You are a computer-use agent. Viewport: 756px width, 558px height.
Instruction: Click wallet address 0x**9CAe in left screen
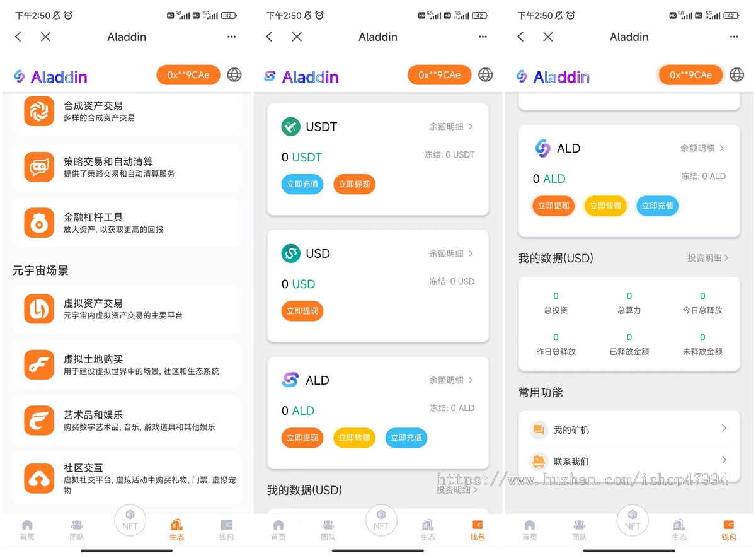(x=188, y=75)
